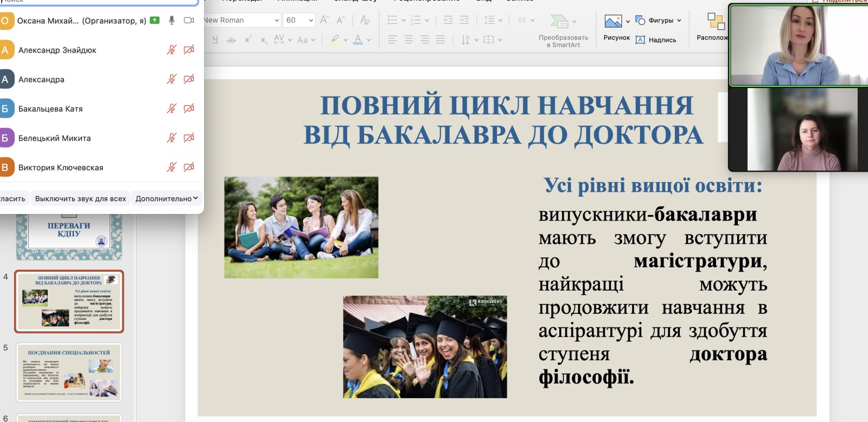
Task: Align text to the left
Action: pos(392,40)
